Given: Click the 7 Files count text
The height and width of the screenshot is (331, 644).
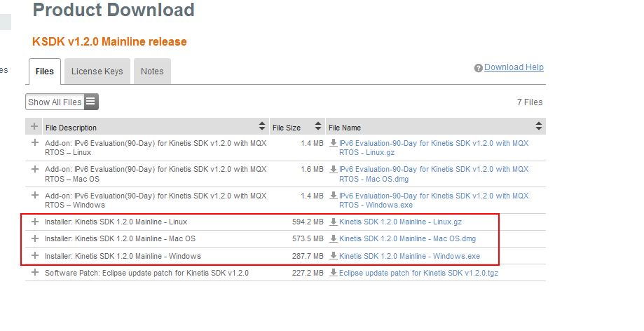Looking at the screenshot, I should coord(530,102).
